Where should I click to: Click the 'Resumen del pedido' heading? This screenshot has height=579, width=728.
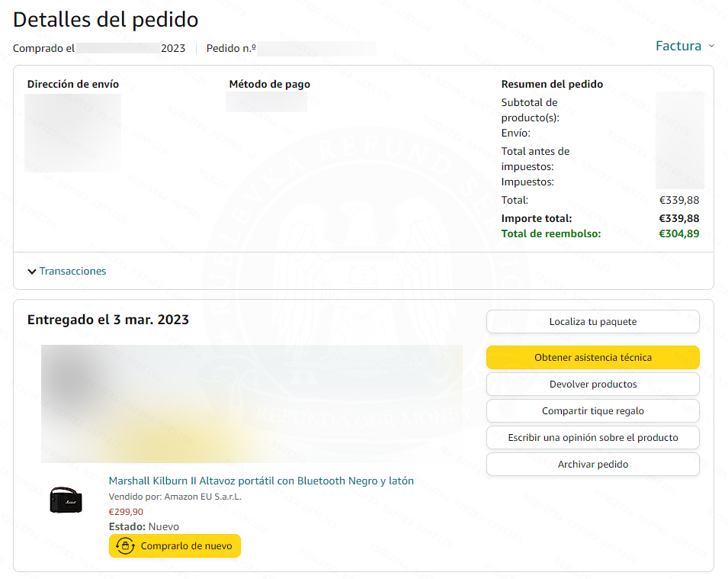552,84
